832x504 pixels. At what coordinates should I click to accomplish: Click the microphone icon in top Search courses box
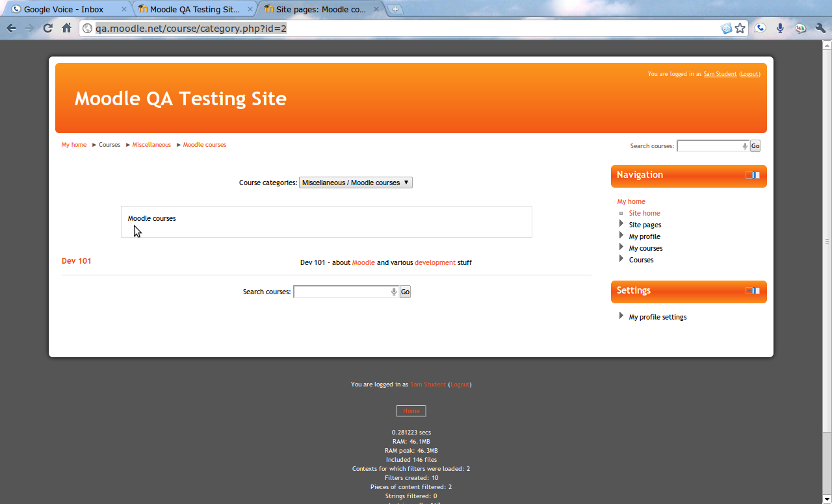(x=745, y=146)
